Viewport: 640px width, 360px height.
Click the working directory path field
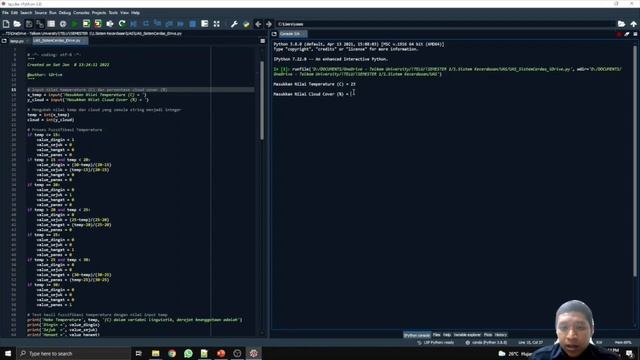point(445,24)
